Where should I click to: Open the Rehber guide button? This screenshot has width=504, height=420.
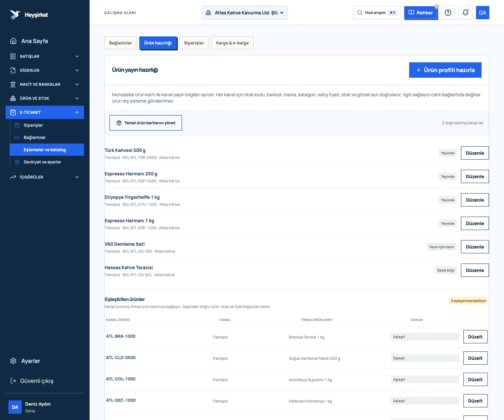[421, 13]
